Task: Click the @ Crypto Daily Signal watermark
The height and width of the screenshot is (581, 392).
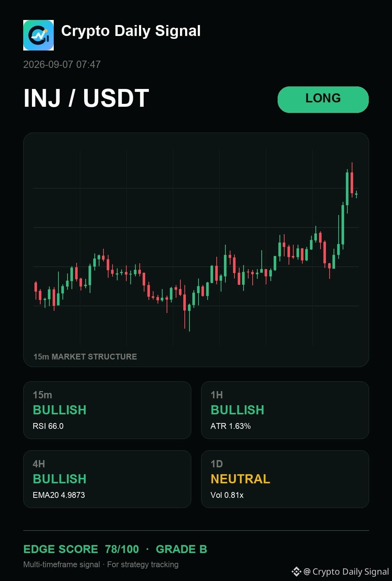Action: (346, 572)
